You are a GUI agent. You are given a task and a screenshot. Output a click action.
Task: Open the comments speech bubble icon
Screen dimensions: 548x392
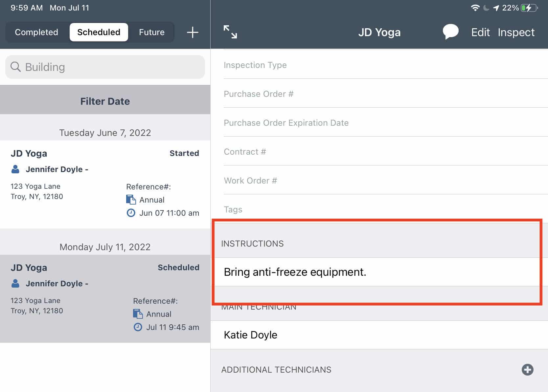point(450,32)
